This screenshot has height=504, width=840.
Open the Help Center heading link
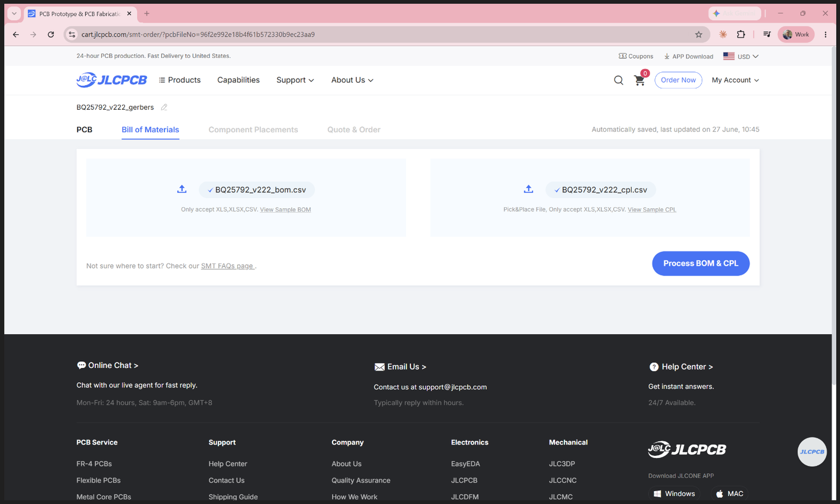(681, 367)
